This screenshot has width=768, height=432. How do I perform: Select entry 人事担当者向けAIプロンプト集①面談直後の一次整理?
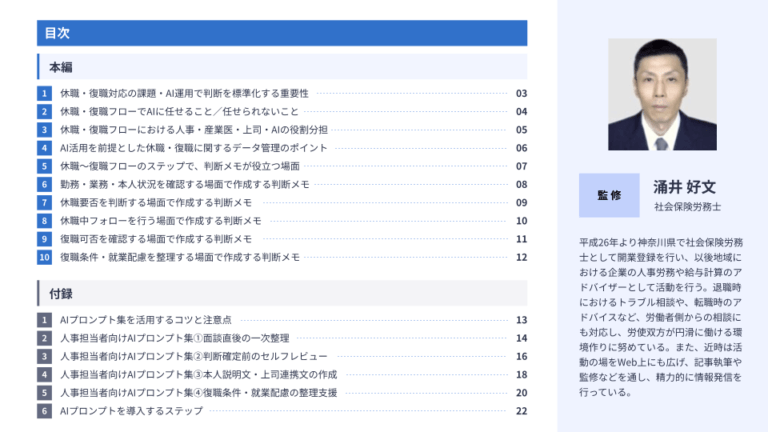pos(174,338)
